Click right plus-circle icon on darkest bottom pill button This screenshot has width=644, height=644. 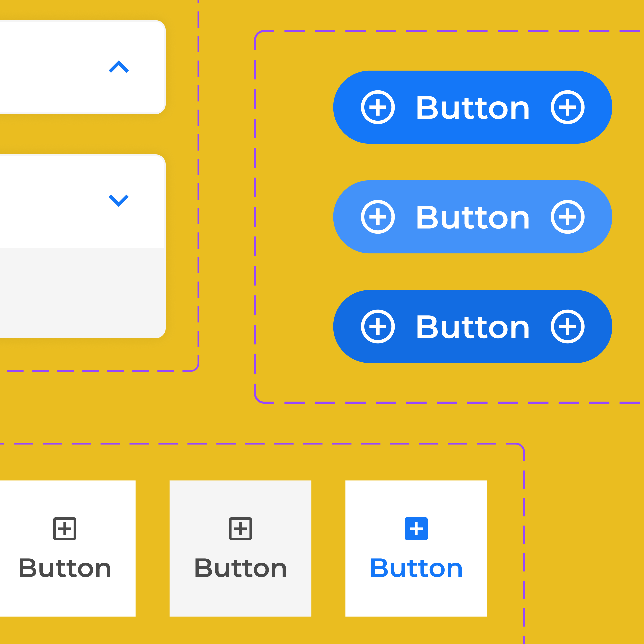pos(567,327)
